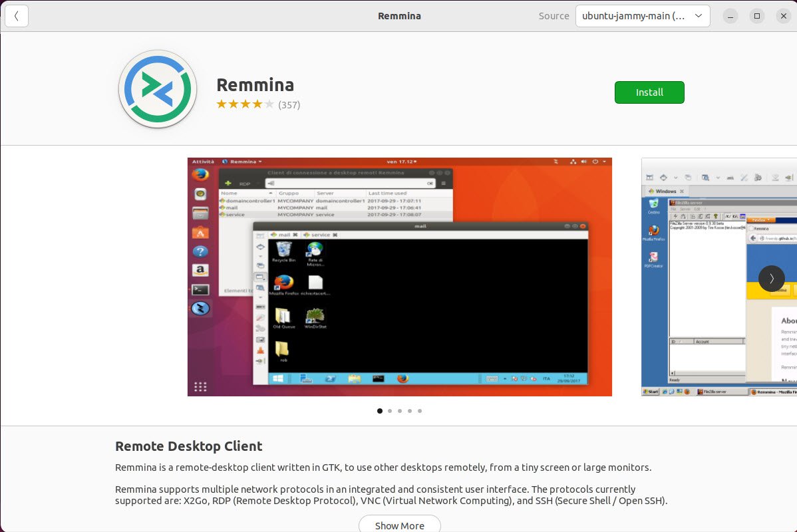Click Install to install Remmina

point(649,92)
